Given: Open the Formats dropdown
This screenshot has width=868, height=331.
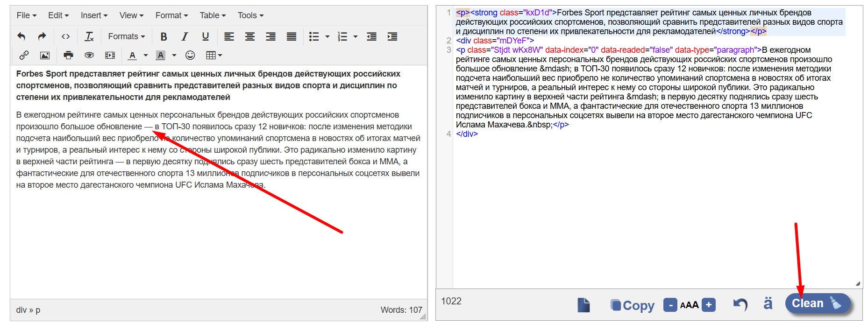Looking at the screenshot, I should [126, 36].
